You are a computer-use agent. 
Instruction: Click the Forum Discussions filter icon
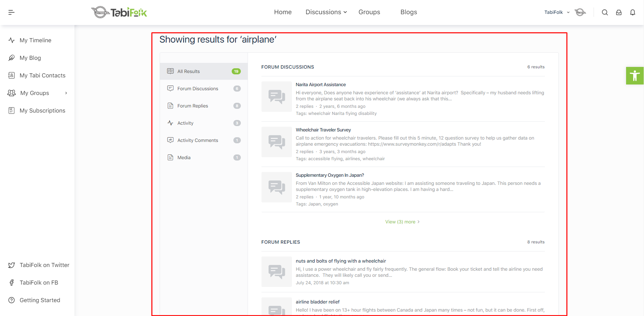point(170,88)
